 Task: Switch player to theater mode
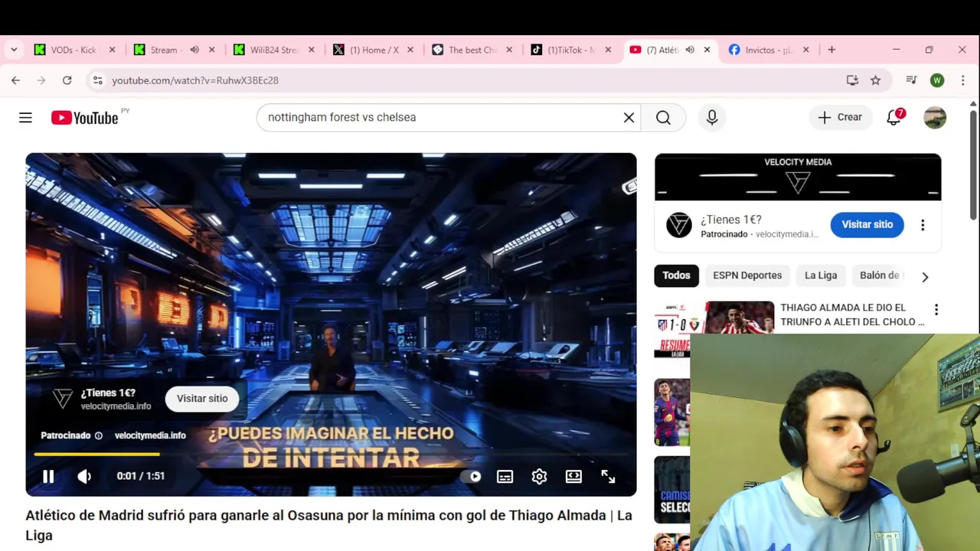click(x=573, y=476)
